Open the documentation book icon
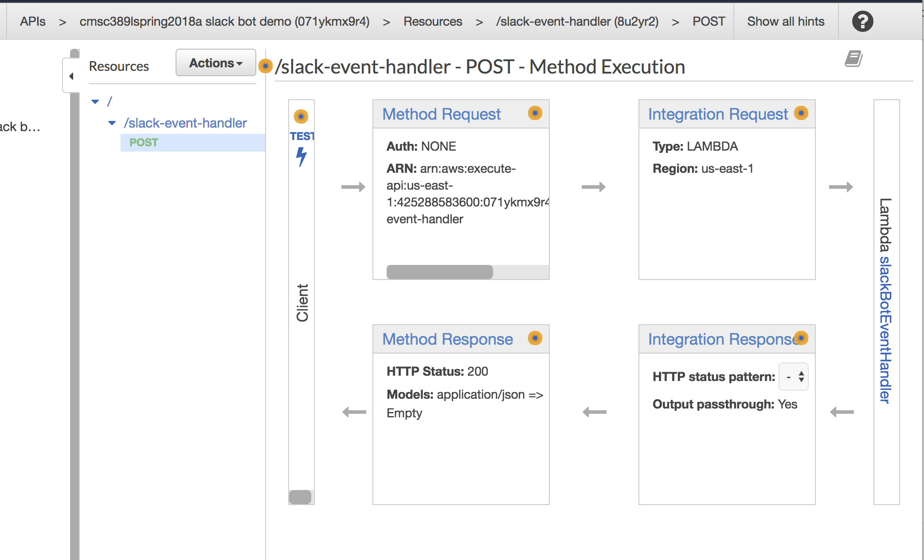The height and width of the screenshot is (560, 924). (x=853, y=58)
